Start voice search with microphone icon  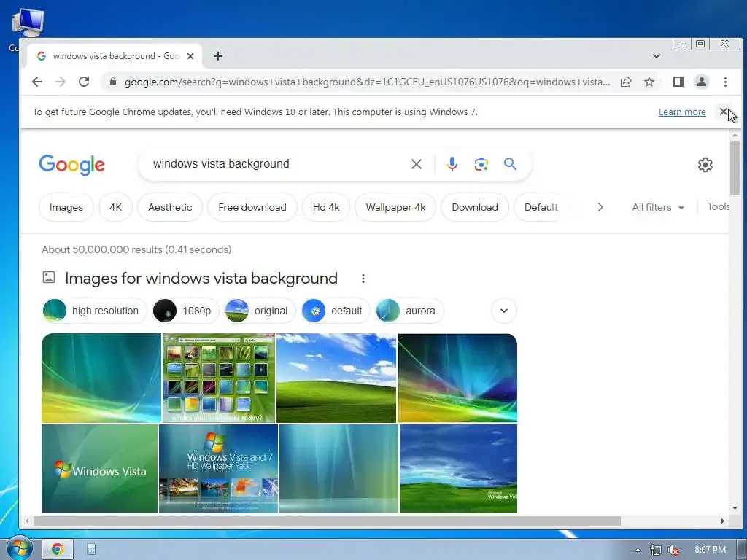click(452, 164)
